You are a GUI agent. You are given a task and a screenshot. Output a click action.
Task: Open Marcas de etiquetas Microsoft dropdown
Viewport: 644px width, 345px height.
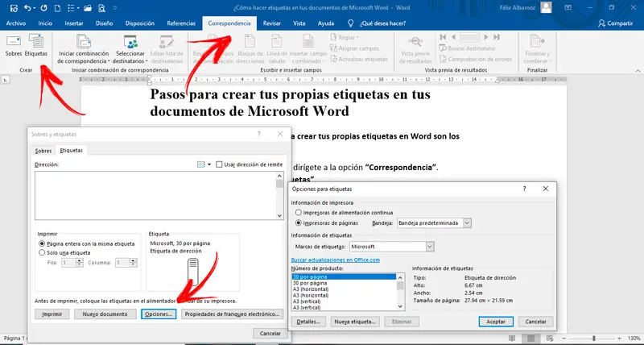[430, 247]
